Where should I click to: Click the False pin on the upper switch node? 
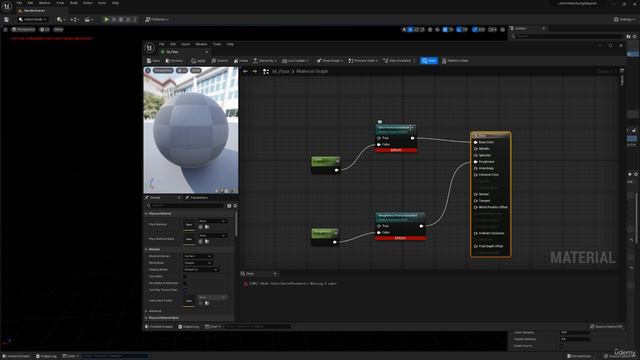379,144
